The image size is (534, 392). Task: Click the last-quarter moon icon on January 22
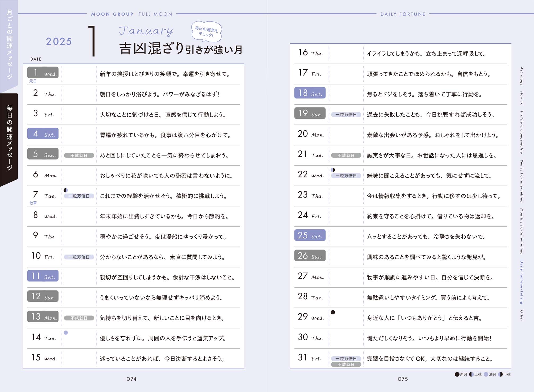pos(333,170)
